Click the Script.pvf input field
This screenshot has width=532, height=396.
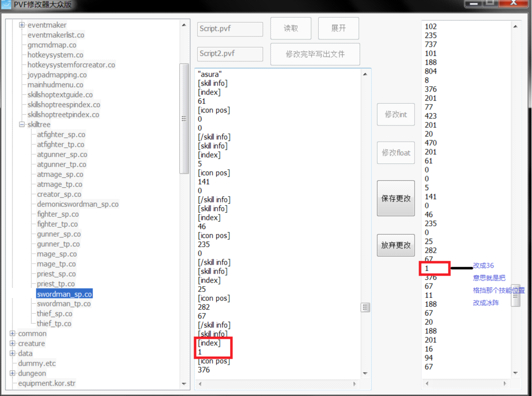pyautogui.click(x=230, y=29)
